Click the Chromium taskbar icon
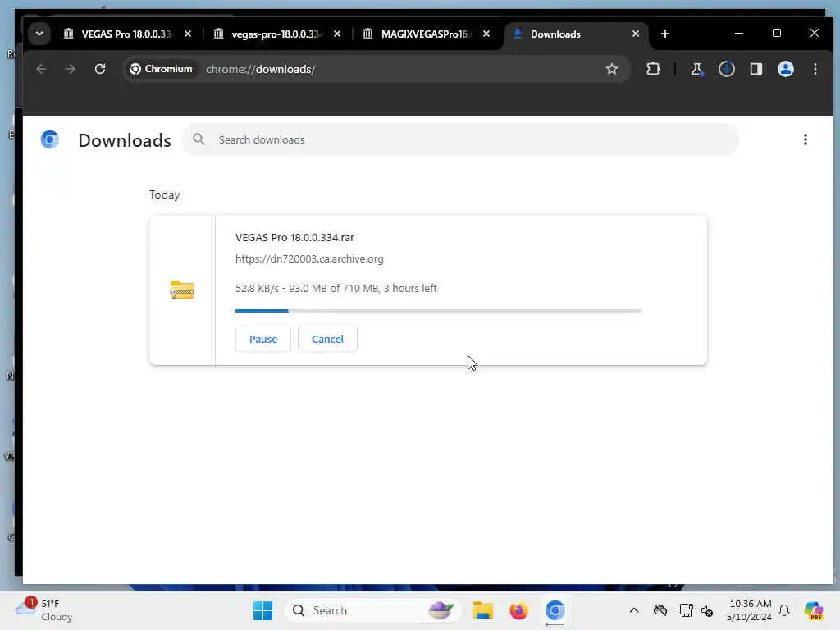Viewport: 840px width, 630px height. [555, 610]
